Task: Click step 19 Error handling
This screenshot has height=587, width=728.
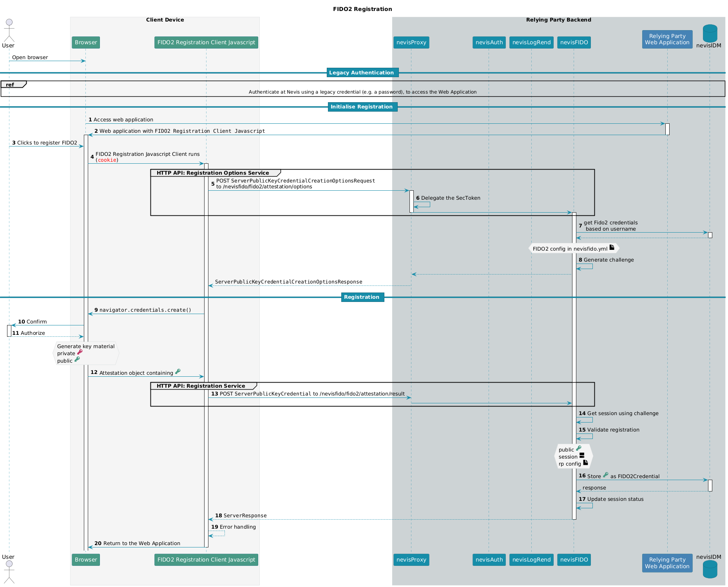Action: click(x=234, y=527)
